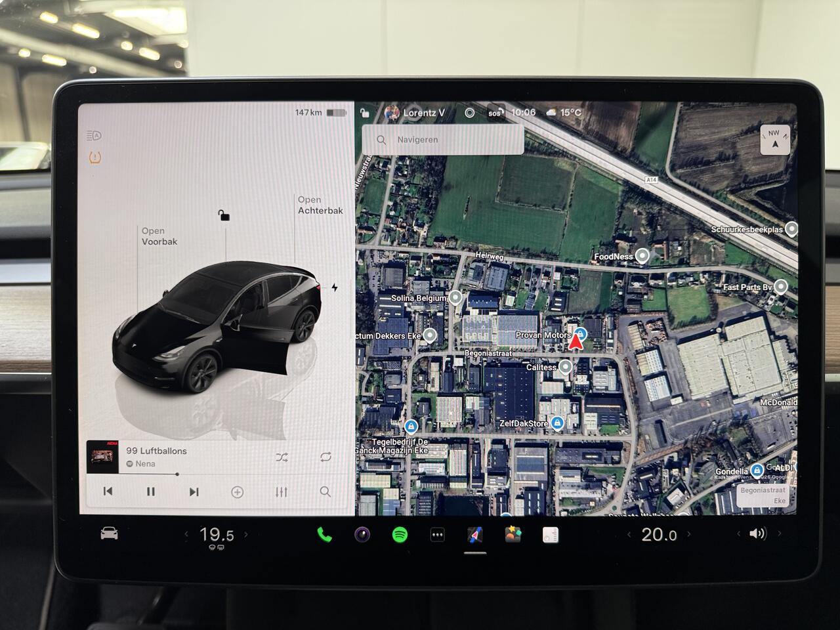
Task: Skip to the previous track
Action: pos(108,491)
